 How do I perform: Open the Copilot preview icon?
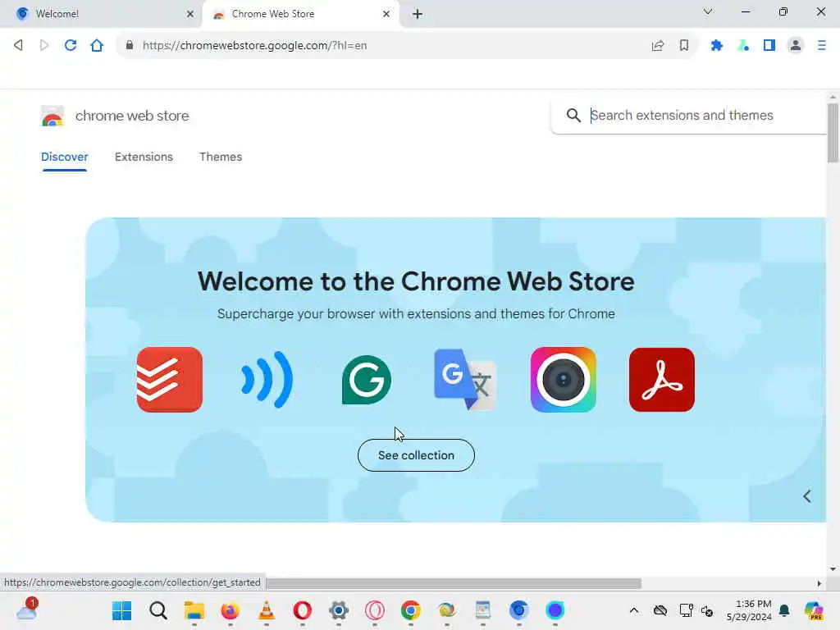[x=815, y=610]
